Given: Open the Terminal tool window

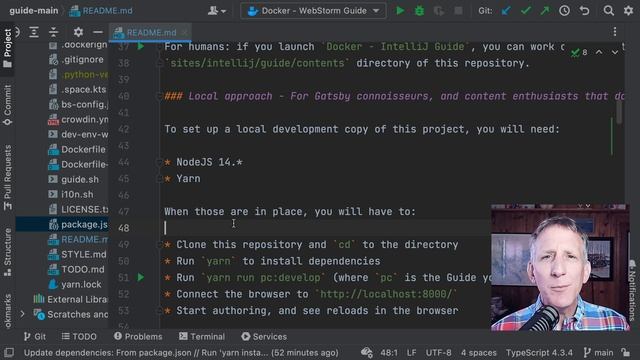Looking at the screenshot, I should (x=202, y=337).
